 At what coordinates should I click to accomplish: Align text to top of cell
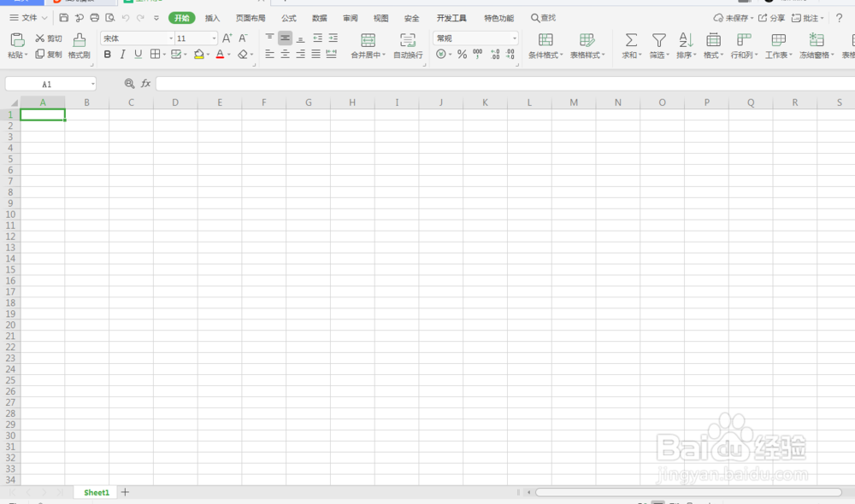[269, 38]
